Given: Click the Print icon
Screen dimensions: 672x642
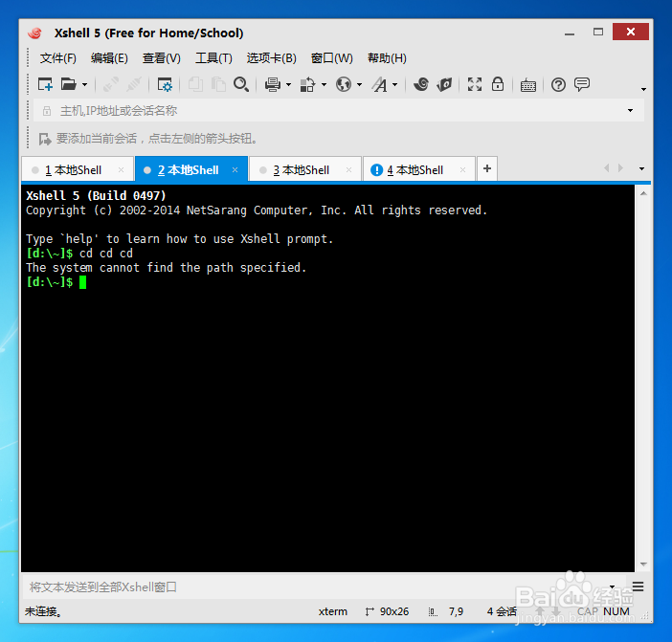Looking at the screenshot, I should click(x=273, y=84).
